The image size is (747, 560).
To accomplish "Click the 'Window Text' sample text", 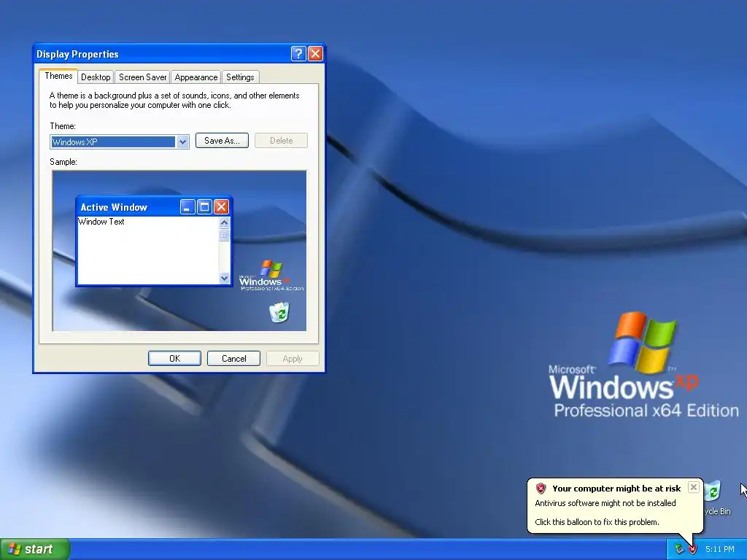I will pyautogui.click(x=101, y=222).
